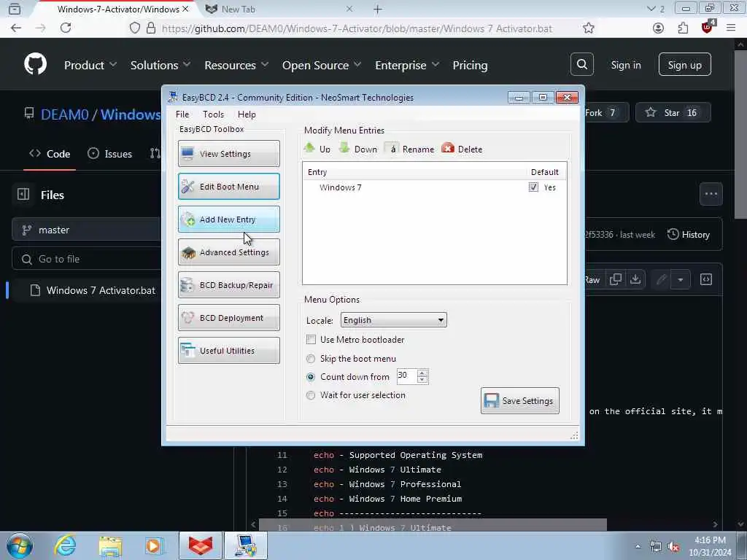Image resolution: width=747 pixels, height=560 pixels.
Task: Increase countdown with the up stepper arrow
Action: tap(422, 373)
